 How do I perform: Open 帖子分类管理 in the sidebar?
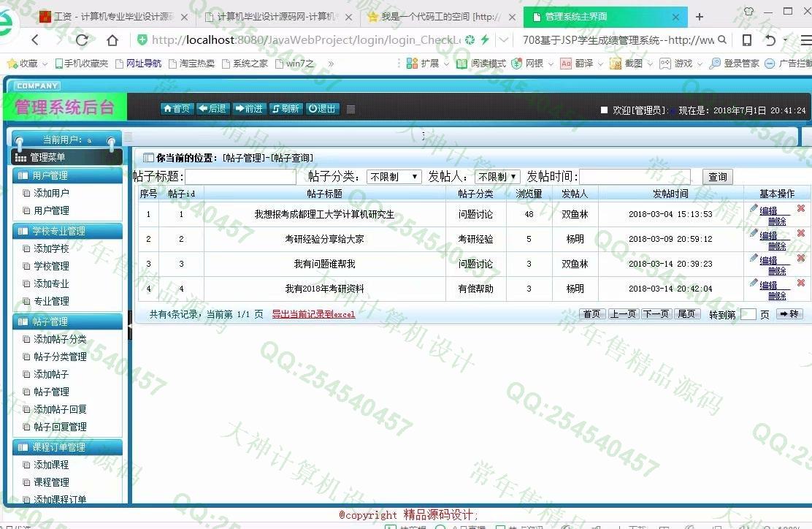point(60,357)
